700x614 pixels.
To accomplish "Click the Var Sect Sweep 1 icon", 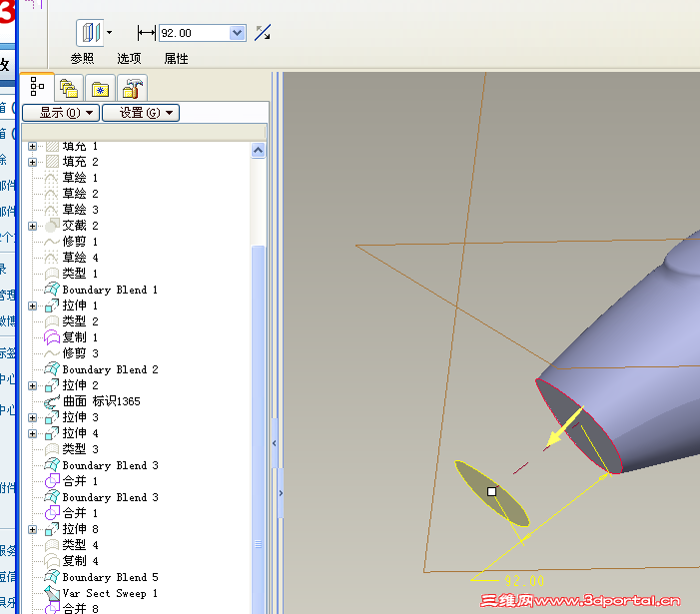I will click(52, 593).
